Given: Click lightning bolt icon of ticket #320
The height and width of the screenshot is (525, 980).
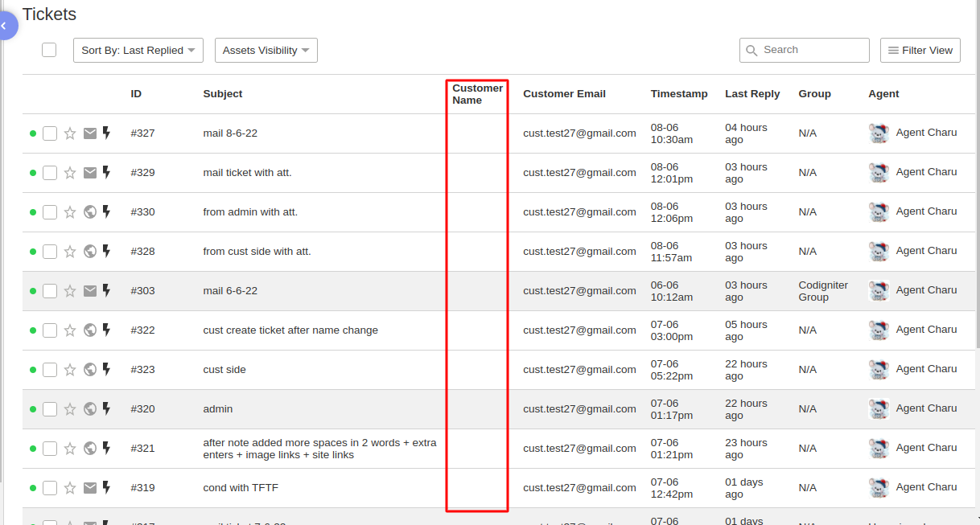Looking at the screenshot, I should [106, 408].
